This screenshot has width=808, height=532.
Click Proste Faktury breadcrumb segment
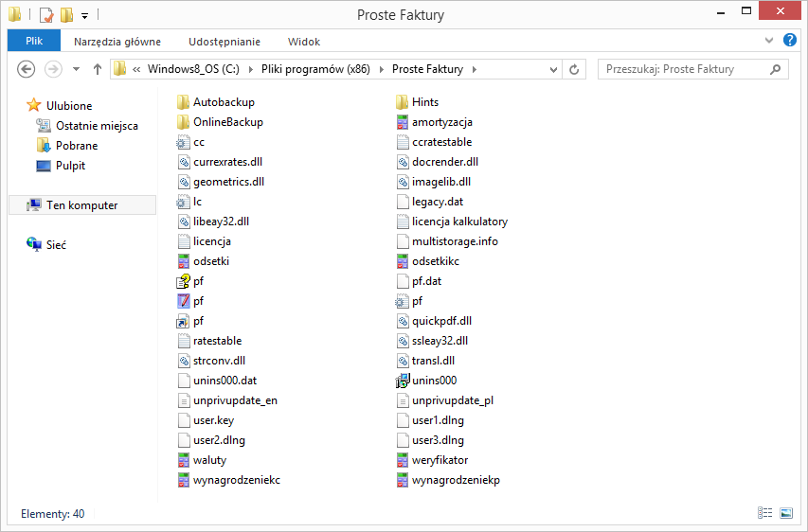tap(427, 69)
